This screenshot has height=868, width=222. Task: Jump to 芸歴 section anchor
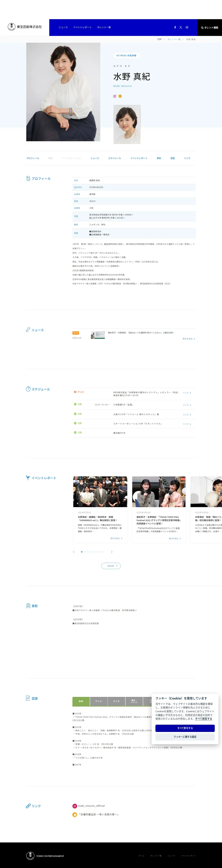click(x=172, y=158)
